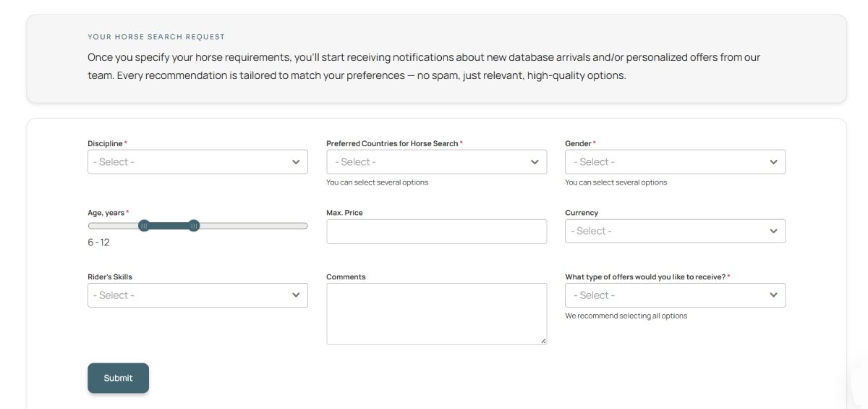
Task: Click the age slider track past the maximum handle
Action: tap(253, 226)
